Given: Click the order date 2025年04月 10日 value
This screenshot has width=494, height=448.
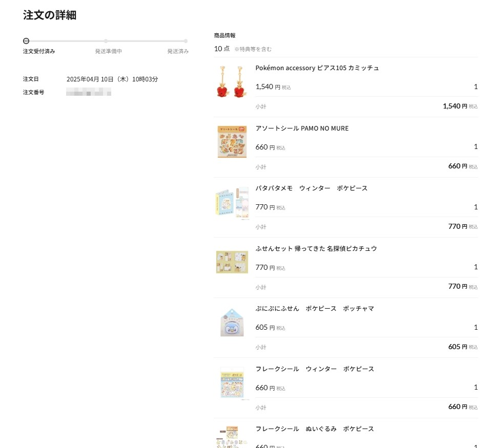Looking at the screenshot, I should pos(112,79).
